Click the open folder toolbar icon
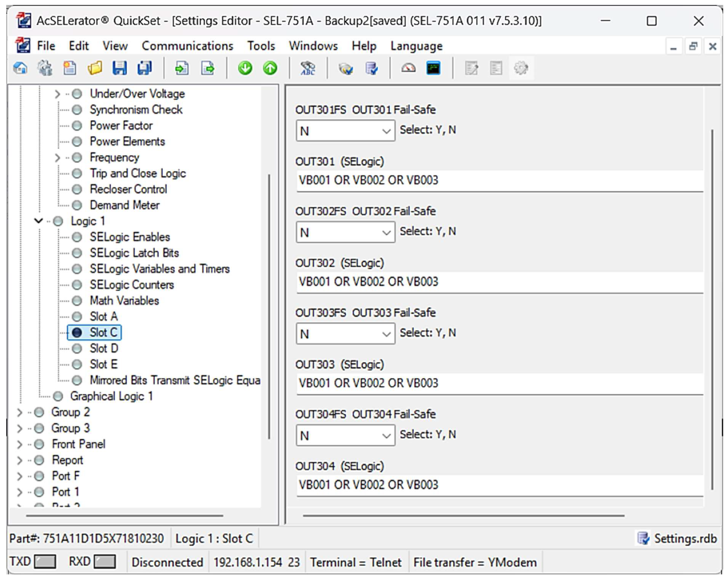This screenshot has width=728, height=581. tap(95, 68)
